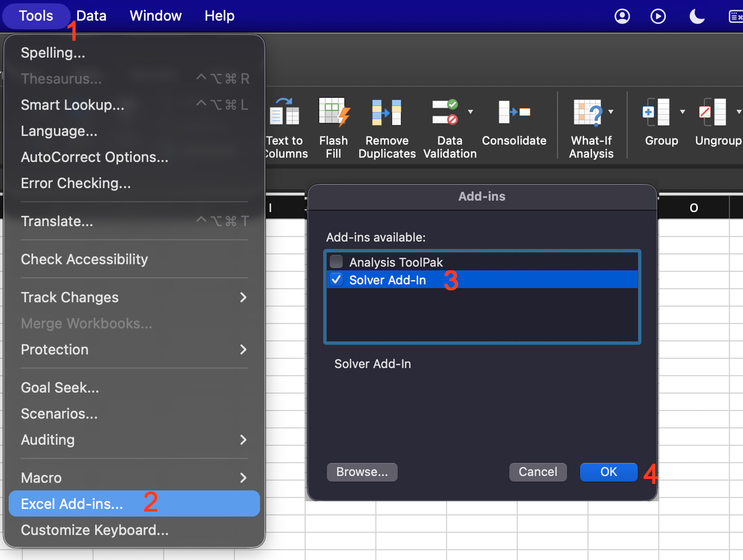Expand the Group dropdown arrow
The height and width of the screenshot is (560, 743).
[683, 112]
